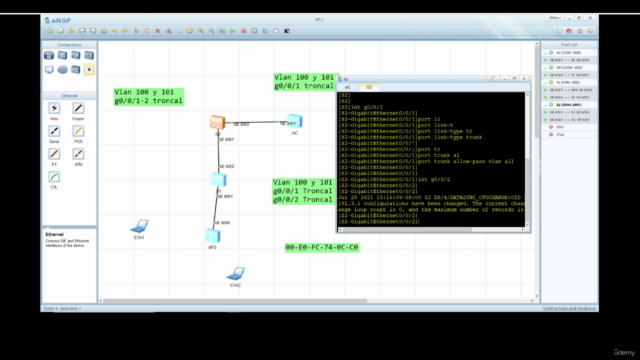Click the AC controller on canvas
The image size is (640, 360).
(295, 121)
